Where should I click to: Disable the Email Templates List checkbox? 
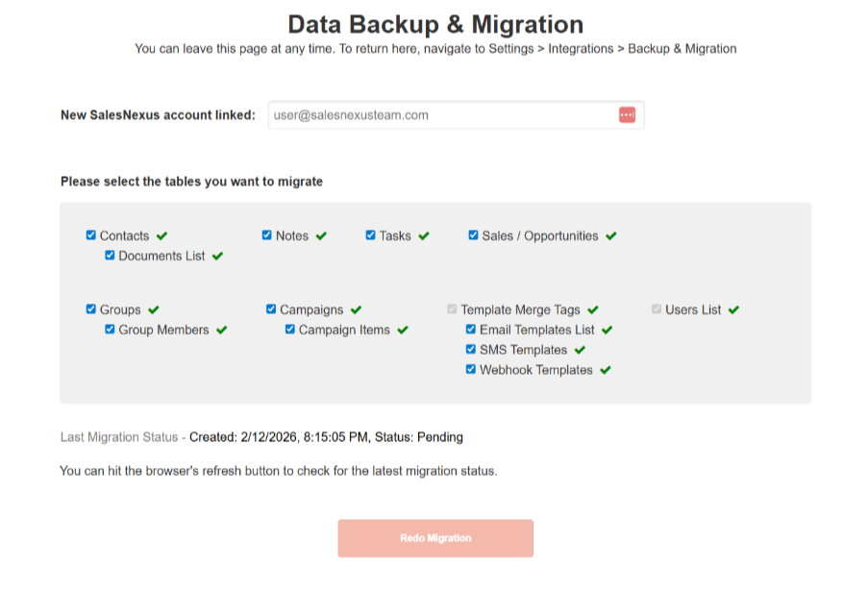(471, 330)
